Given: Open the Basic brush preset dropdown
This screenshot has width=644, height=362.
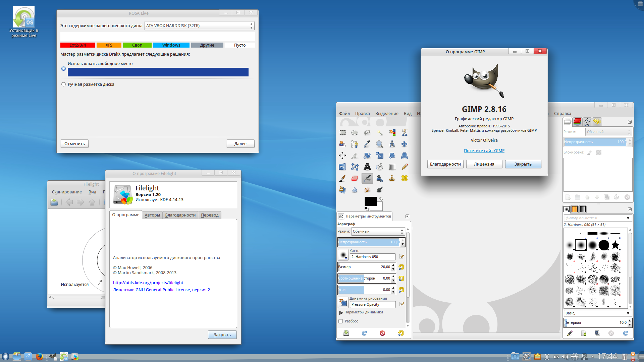Looking at the screenshot, I should (x=597, y=313).
